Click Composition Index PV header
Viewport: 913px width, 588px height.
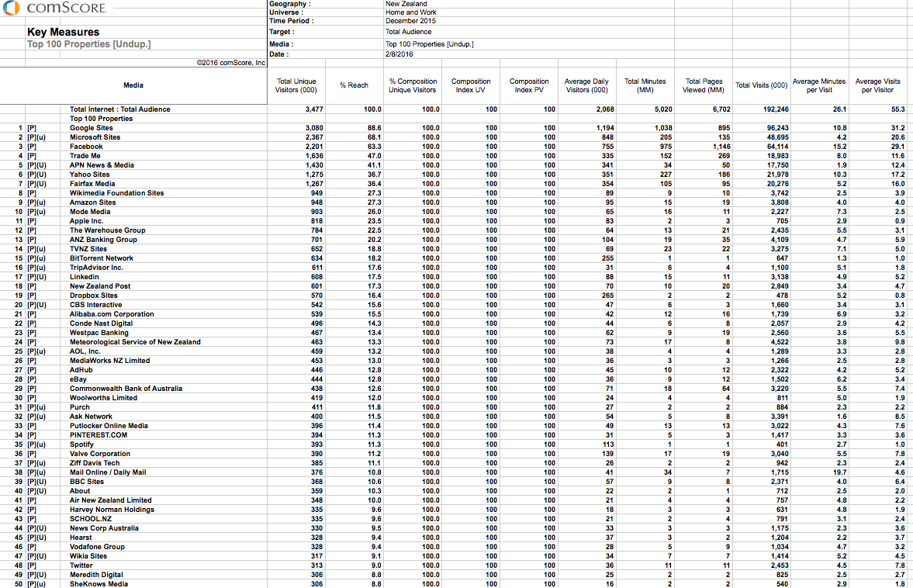pyautogui.click(x=529, y=85)
